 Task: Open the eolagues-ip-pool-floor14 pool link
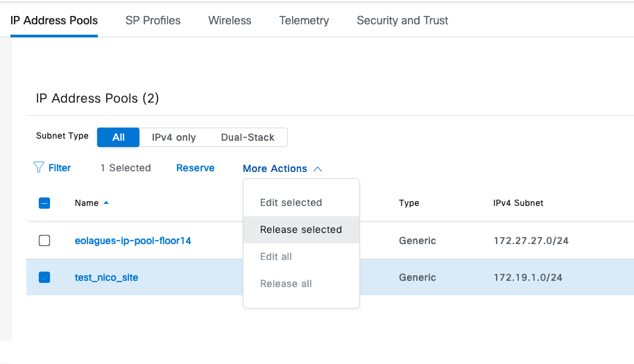tap(132, 241)
